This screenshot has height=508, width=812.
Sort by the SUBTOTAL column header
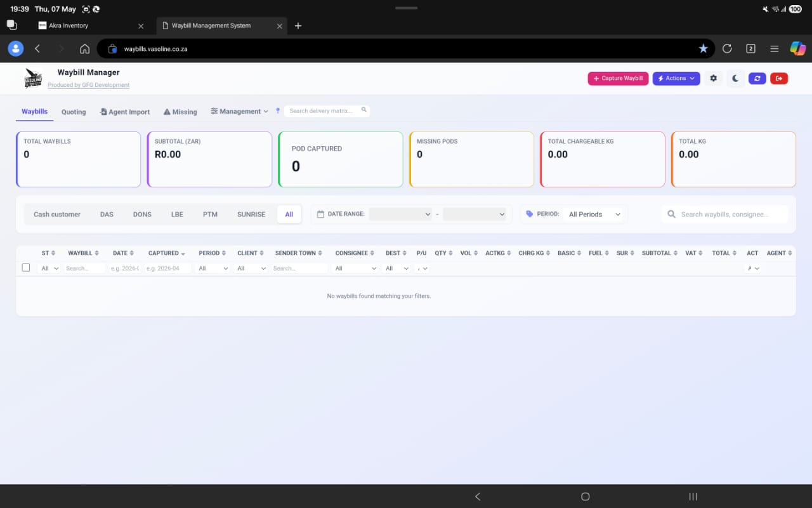tap(660, 253)
